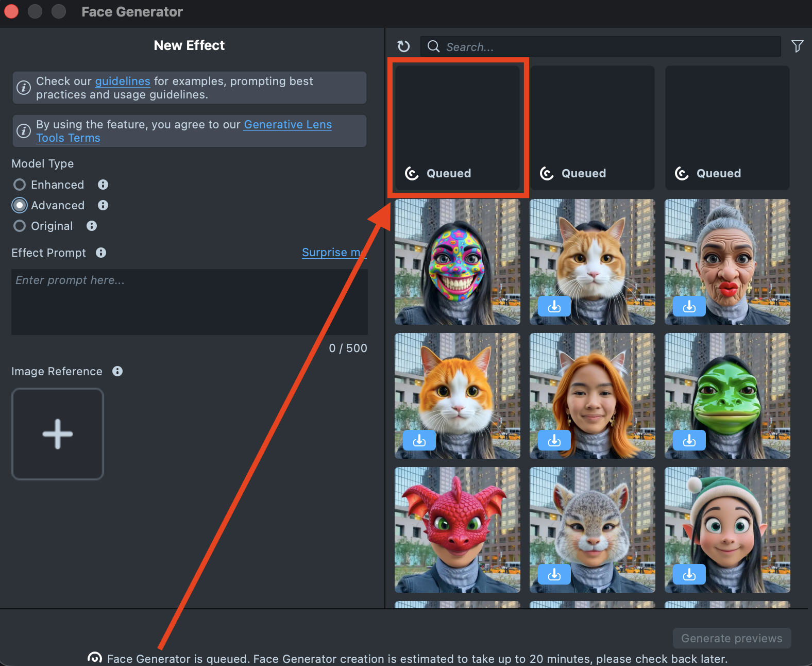Select the red dragon face thumbnail

pyautogui.click(x=457, y=529)
